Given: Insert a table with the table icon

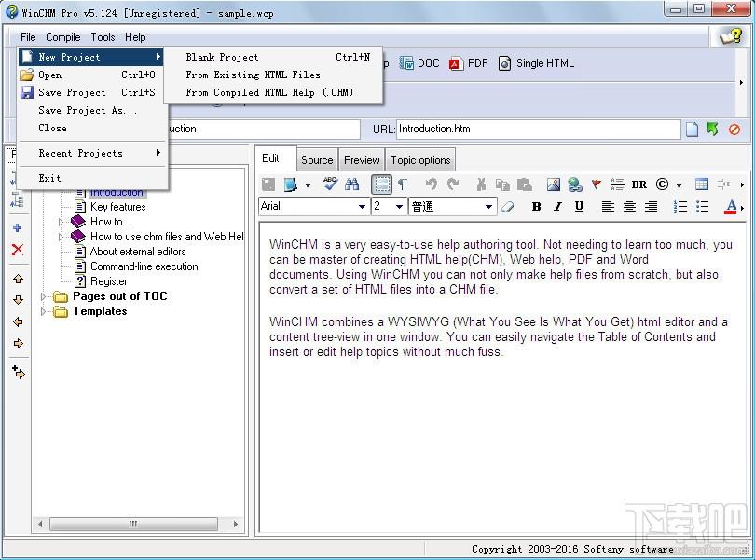Looking at the screenshot, I should [x=702, y=184].
